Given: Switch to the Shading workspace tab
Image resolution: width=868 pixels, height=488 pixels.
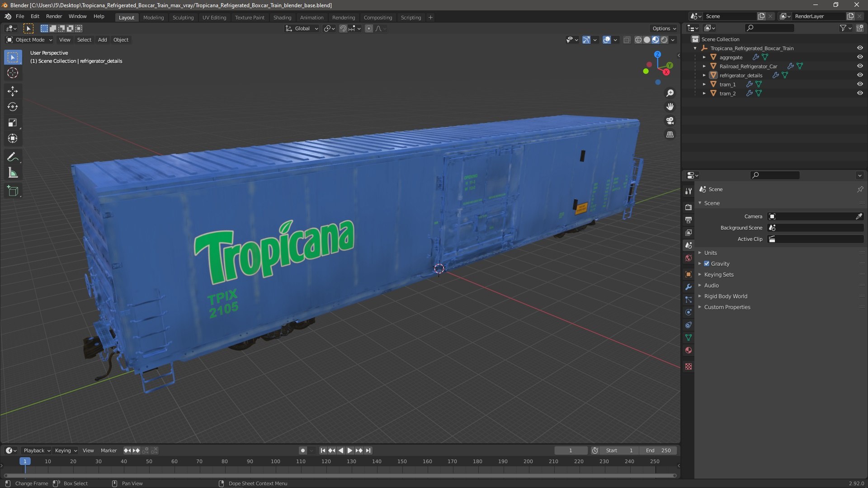Looking at the screenshot, I should [x=282, y=18].
